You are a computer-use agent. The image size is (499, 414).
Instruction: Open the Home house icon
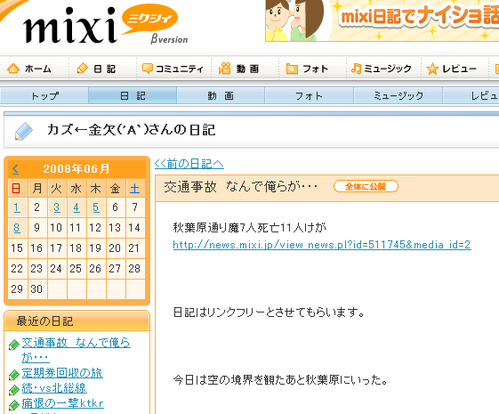(13, 68)
